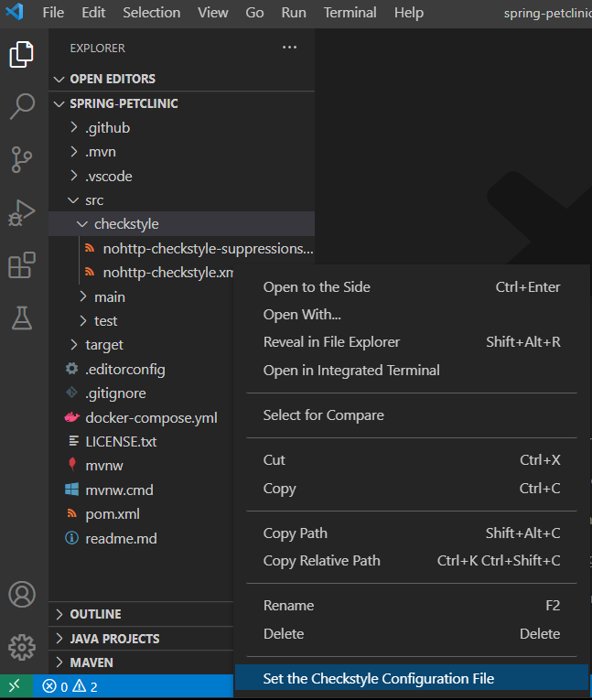
Task: Click the Accounts icon
Action: [x=22, y=594]
